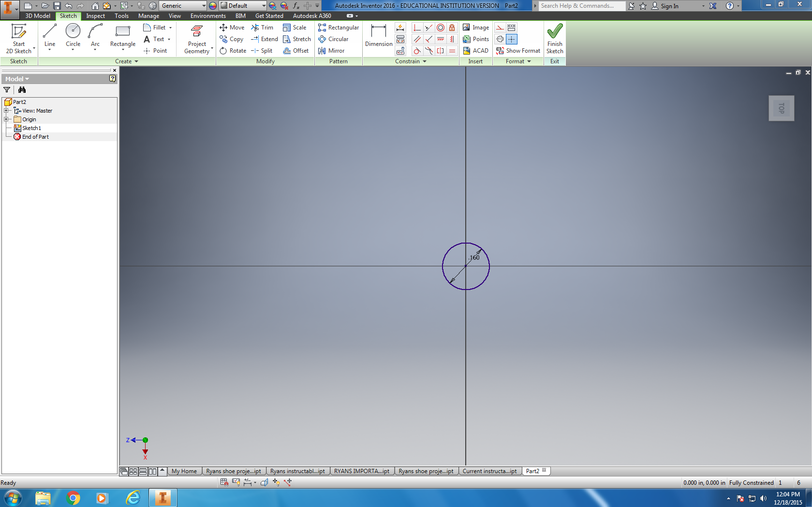The image size is (812, 507).
Task: Click the Insert ACAD button
Action: [x=476, y=51]
